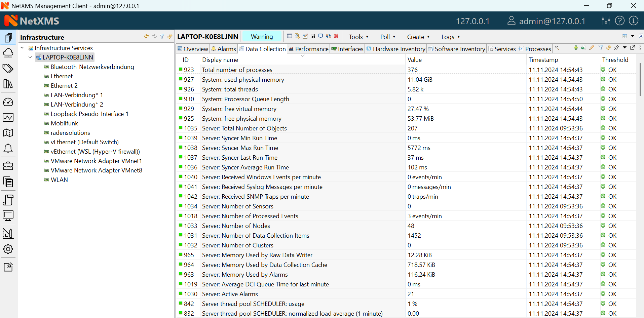Image resolution: width=644 pixels, height=318 pixels.
Task: Click the green plus add-DCI icon
Action: pos(576,48)
